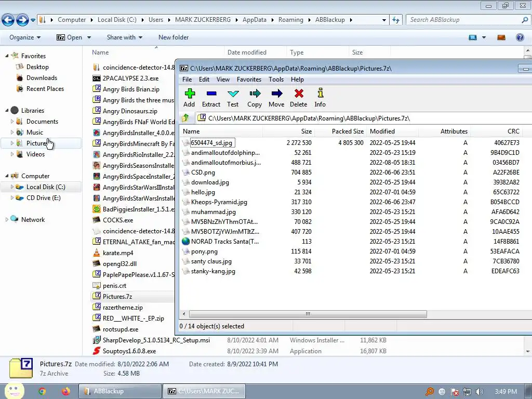Open the 7-Zip Tools menu
The height and width of the screenshot is (399, 532).
[276, 79]
